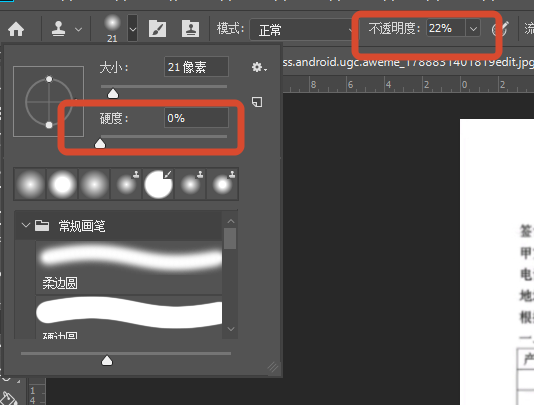The image size is (534, 405).
Task: Select the Paint Bucket tool
Action: [9, 398]
